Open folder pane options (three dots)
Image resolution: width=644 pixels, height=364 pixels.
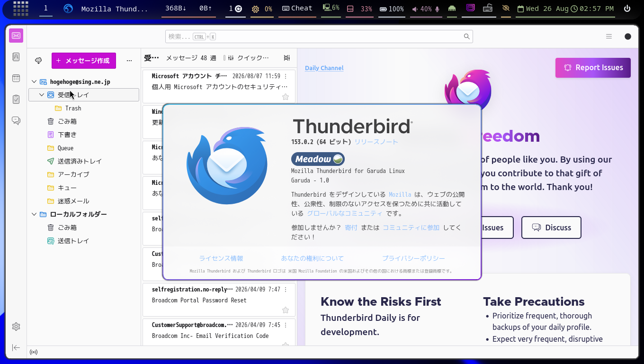[x=129, y=61]
